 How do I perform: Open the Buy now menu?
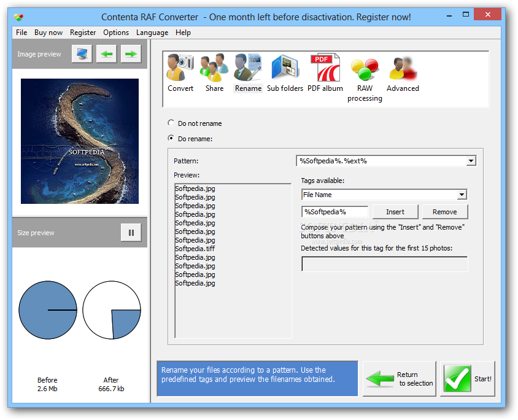48,33
